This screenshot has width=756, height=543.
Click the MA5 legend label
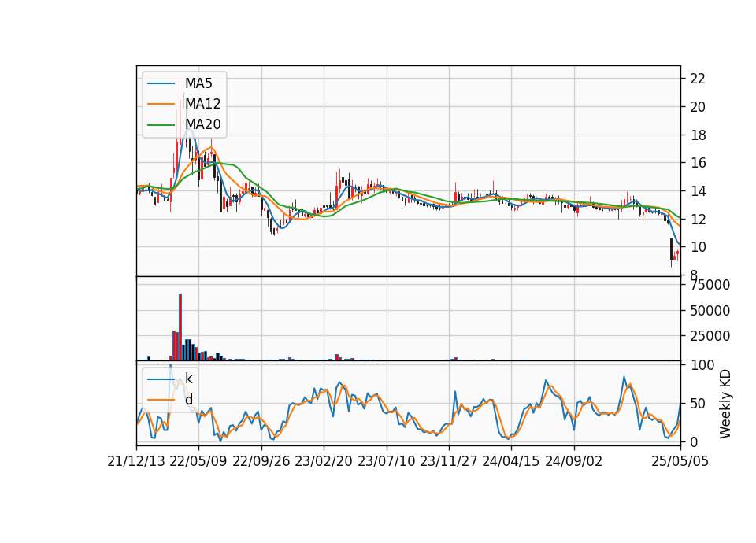pyautogui.click(x=198, y=83)
